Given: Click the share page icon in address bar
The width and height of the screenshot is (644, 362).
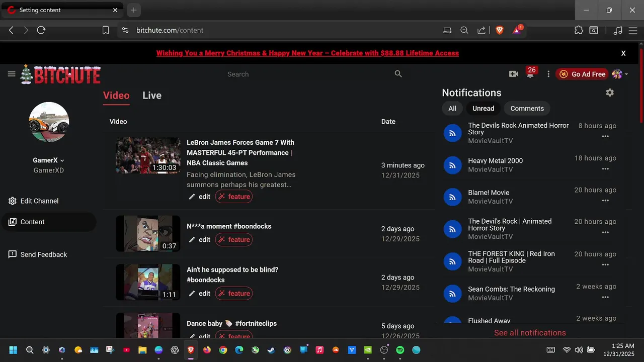Looking at the screenshot, I should [x=481, y=30].
